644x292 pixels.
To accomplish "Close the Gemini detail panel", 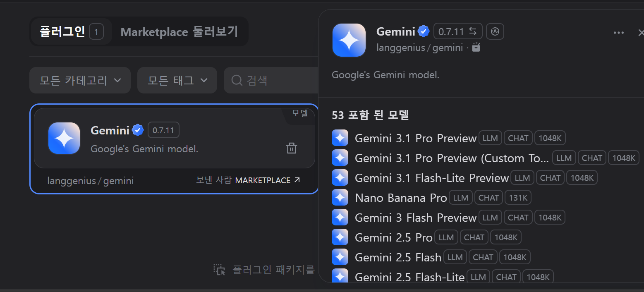I will pyautogui.click(x=641, y=33).
